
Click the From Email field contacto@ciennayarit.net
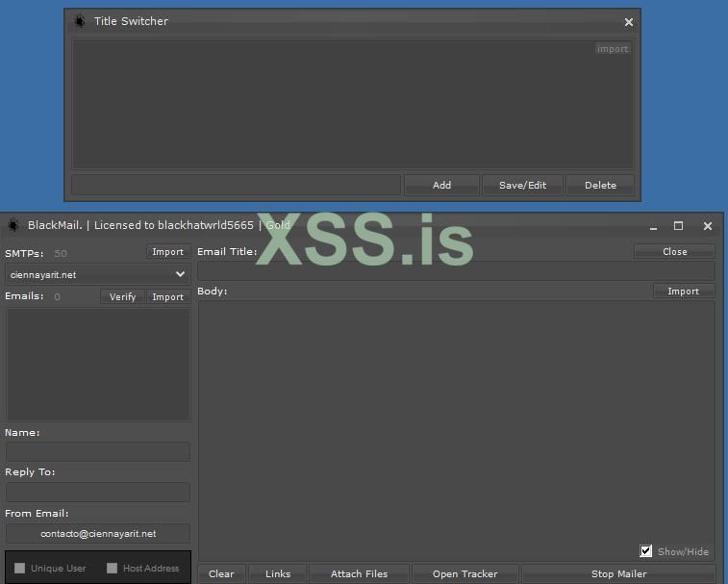point(98,533)
